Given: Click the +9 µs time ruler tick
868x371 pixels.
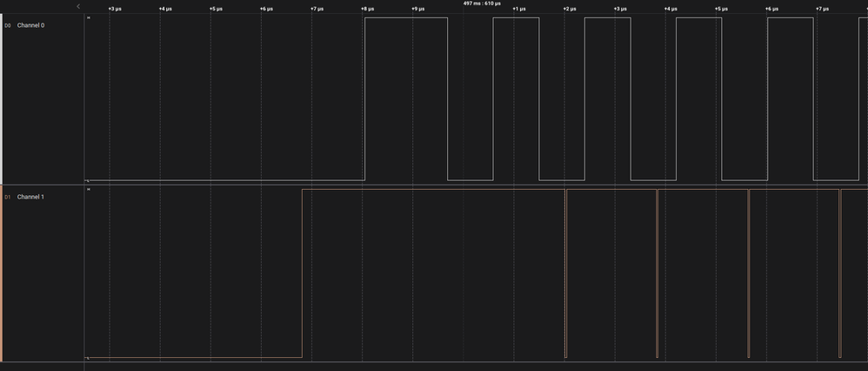Looking at the screenshot, I should coord(418,9).
